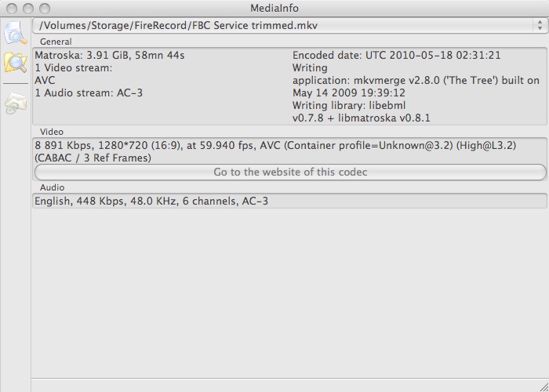Open the FBC Service trimmed.mkv file path dropdown
This screenshot has height=392, width=549.
pyautogui.click(x=289, y=26)
